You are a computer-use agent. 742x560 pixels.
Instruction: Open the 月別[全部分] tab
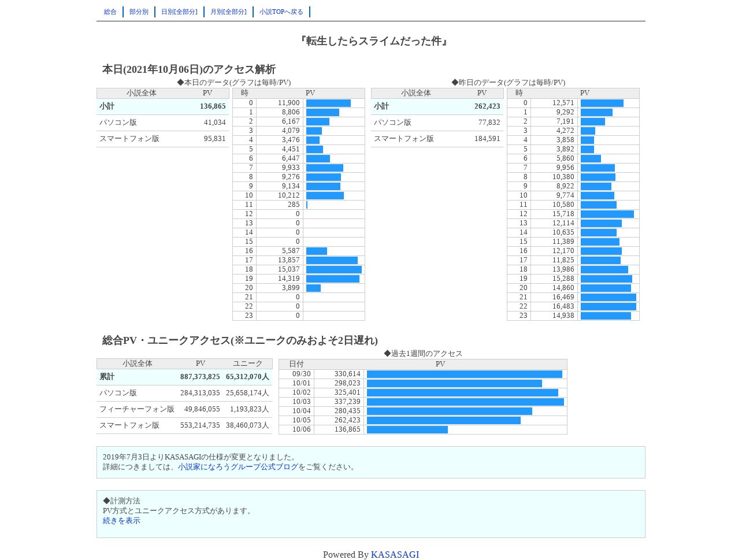pyautogui.click(x=228, y=12)
